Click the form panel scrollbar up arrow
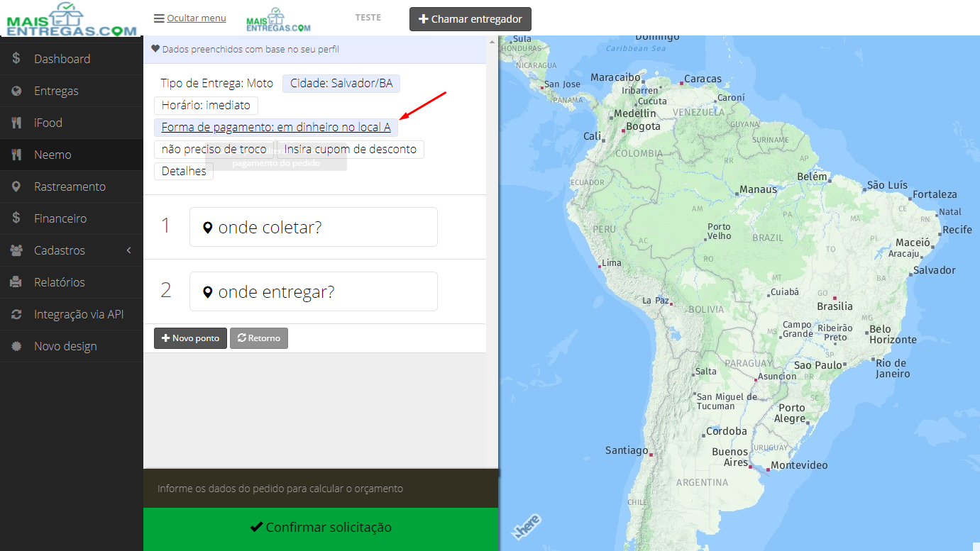 492,42
